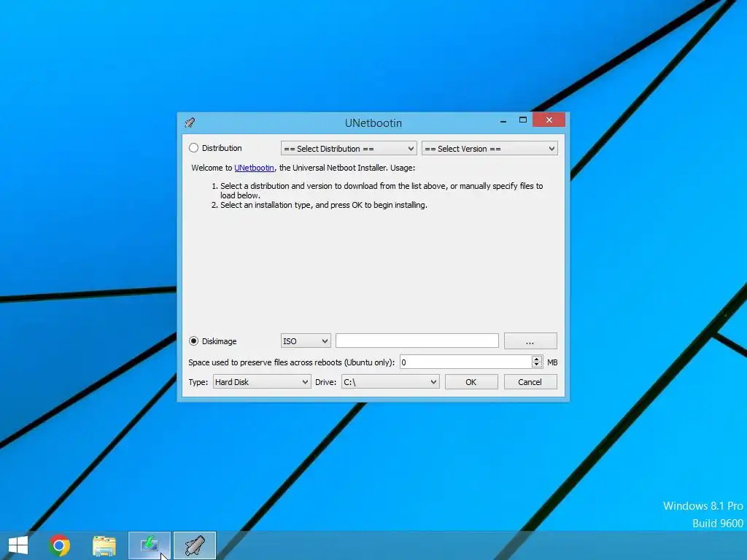This screenshot has height=560, width=747.
Task: Decrease the persistent space value with down arrow
Action: [536, 366]
